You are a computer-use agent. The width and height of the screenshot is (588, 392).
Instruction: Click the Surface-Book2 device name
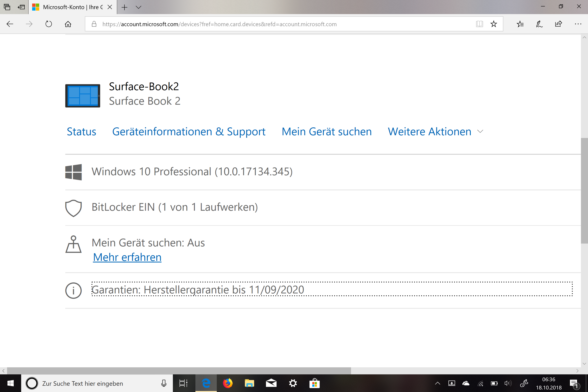144,86
